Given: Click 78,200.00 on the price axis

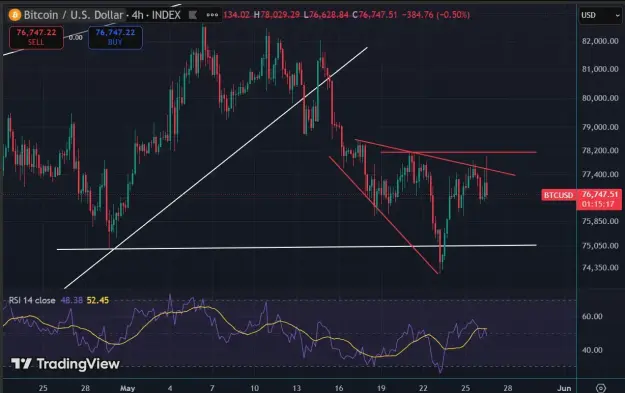Looking at the screenshot, I should [x=600, y=150].
